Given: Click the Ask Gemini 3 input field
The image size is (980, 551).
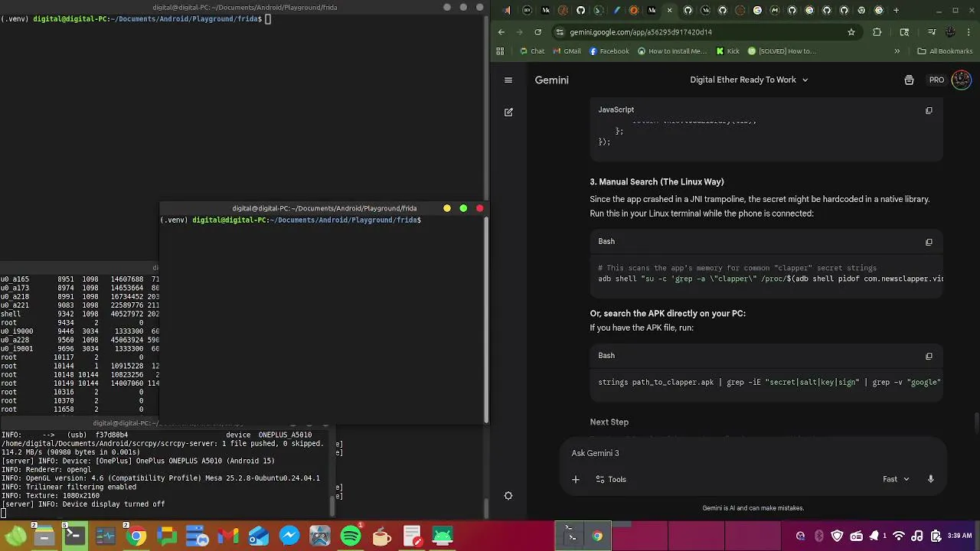Looking at the screenshot, I should click(753, 453).
